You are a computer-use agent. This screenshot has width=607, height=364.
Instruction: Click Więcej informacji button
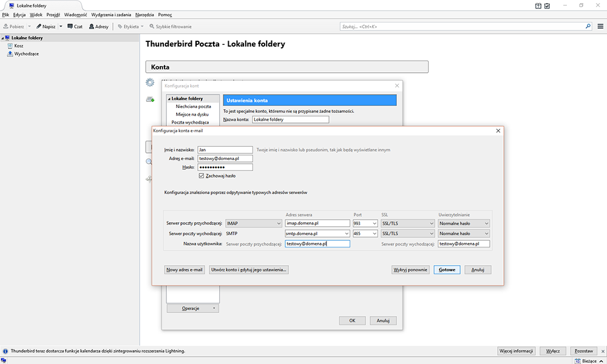[516, 351]
